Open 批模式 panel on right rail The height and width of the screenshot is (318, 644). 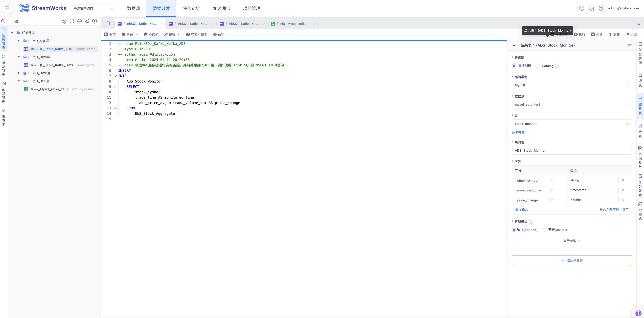coord(640,211)
